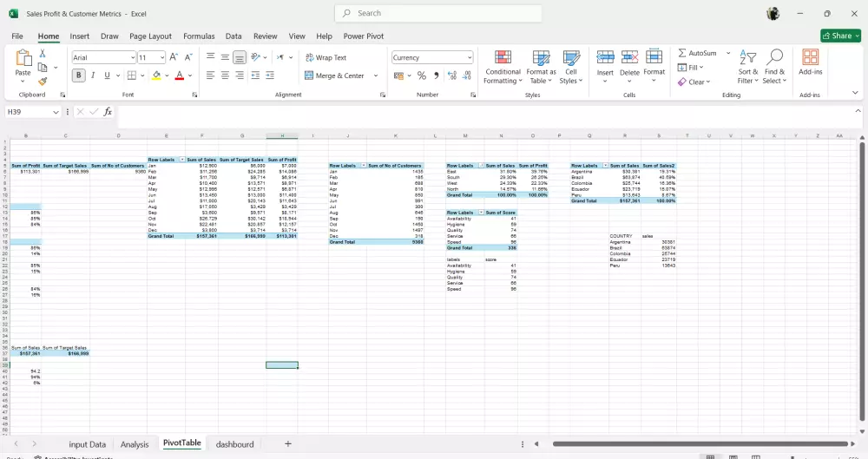Image resolution: width=868 pixels, height=459 pixels.
Task: Align cell text left
Action: 210,75
